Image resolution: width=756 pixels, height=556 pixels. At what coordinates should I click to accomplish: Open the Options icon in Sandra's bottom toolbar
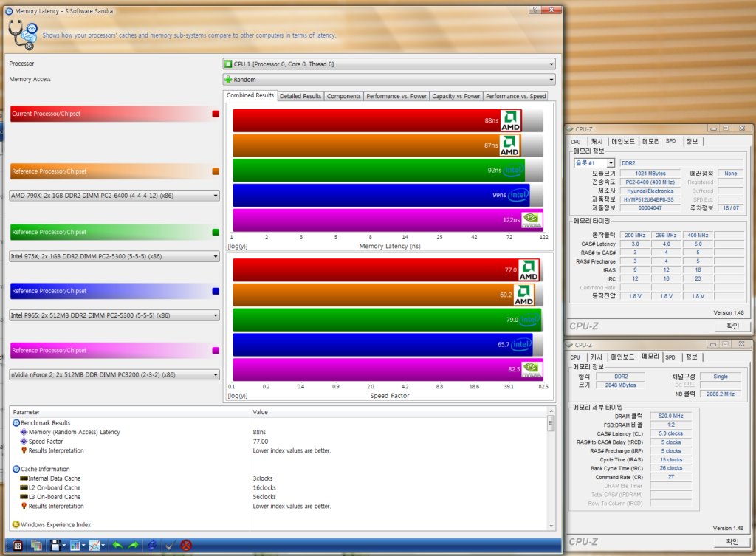[18, 546]
